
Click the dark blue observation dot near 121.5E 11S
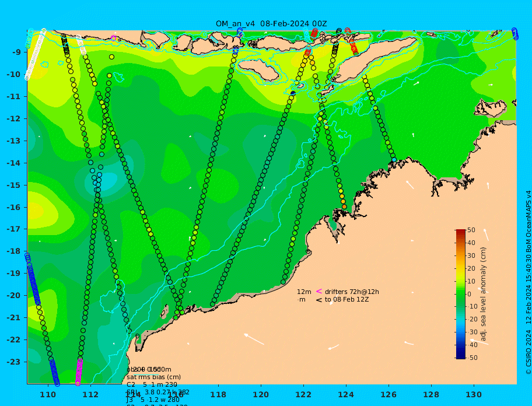[293, 93]
